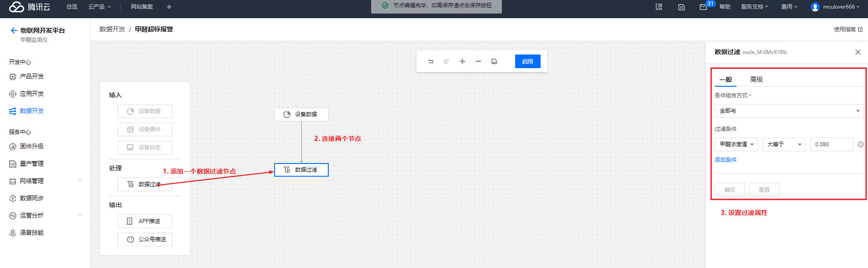
Task: Expand the 服务支持 menu
Action: (x=754, y=7)
